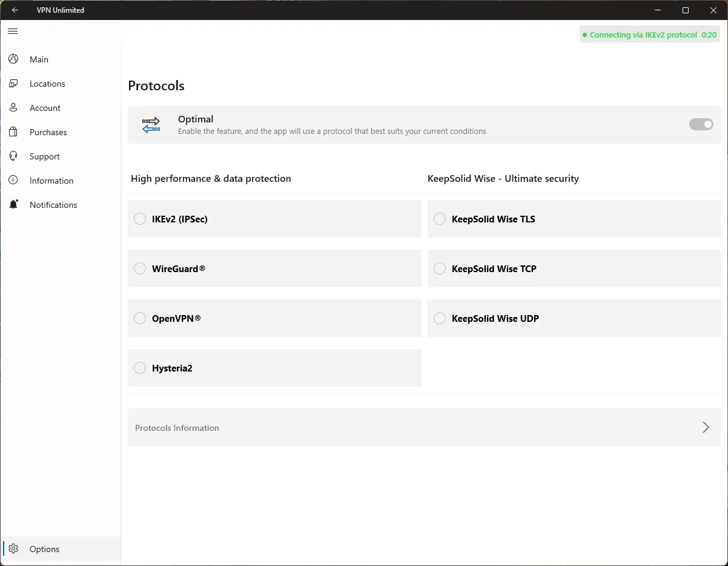
Task: Click the 'Optimal' setting title
Action: tap(196, 119)
